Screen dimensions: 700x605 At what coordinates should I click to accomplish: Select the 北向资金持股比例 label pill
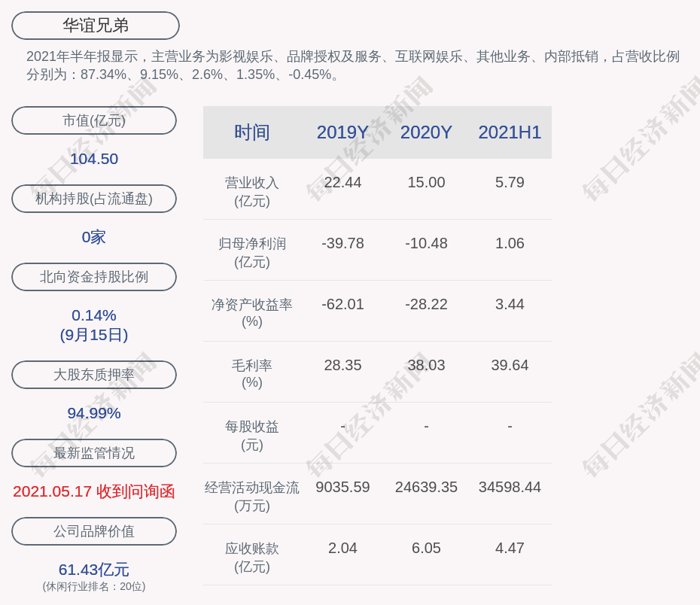coord(94,277)
